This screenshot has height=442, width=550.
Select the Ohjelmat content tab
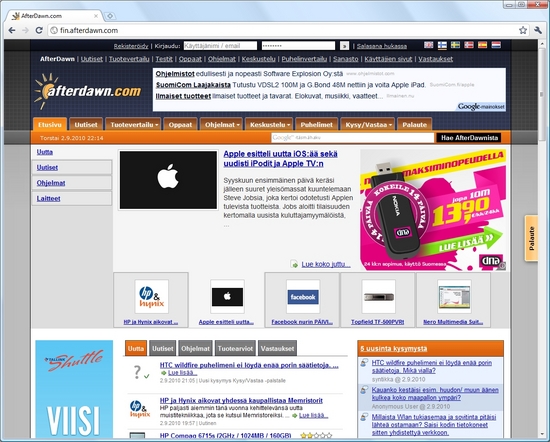pos(195,348)
